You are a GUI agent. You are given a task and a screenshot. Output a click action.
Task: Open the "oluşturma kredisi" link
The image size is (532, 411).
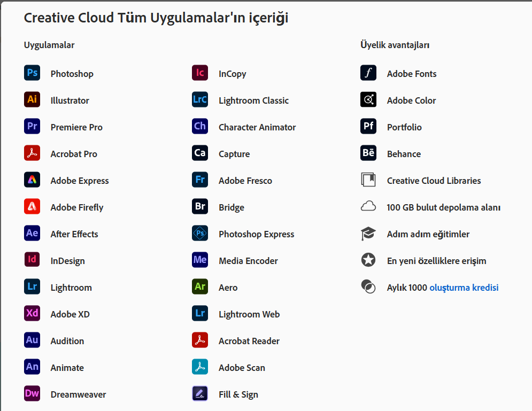point(464,288)
